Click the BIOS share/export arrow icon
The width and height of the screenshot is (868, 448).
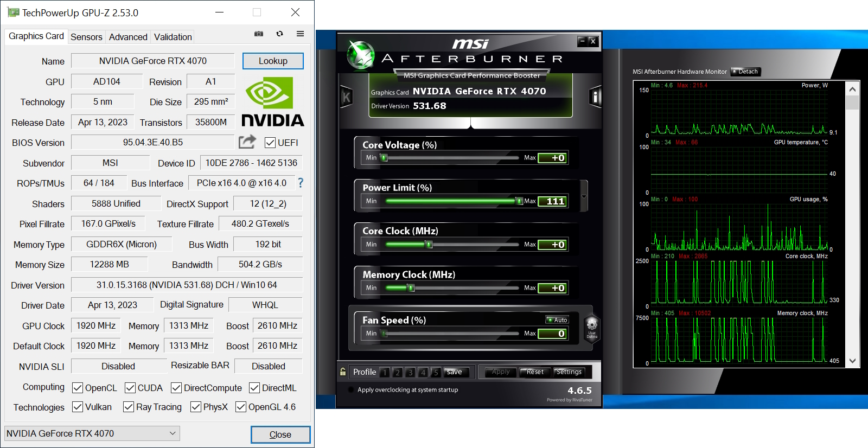[x=247, y=142]
